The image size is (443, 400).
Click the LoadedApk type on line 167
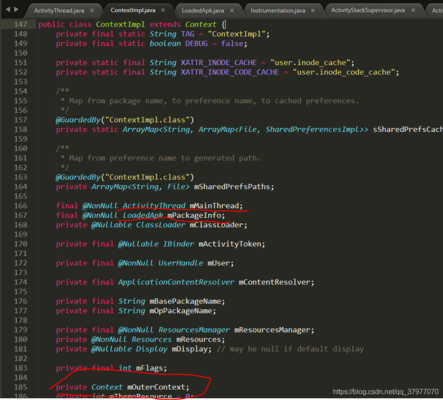click(x=143, y=215)
